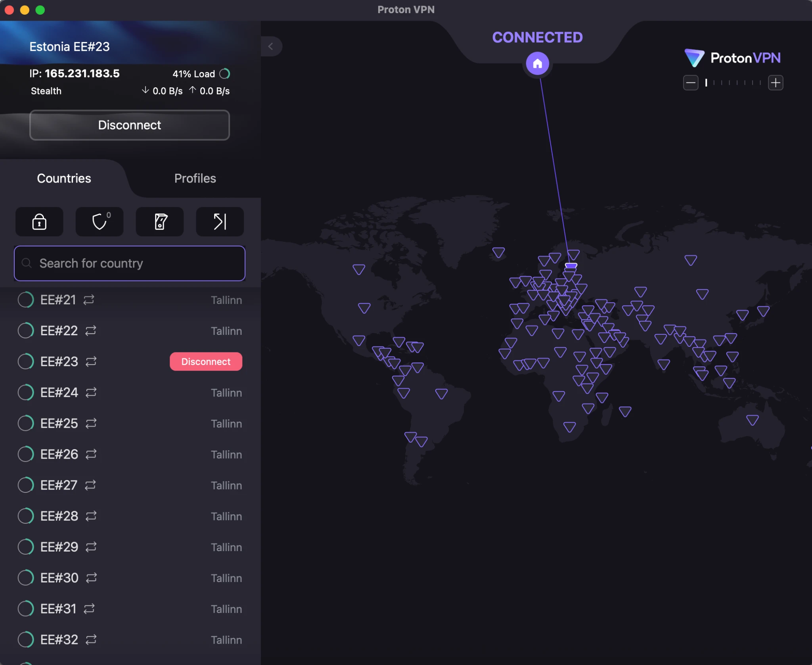Select the Countries tab
812x665 pixels.
64,179
